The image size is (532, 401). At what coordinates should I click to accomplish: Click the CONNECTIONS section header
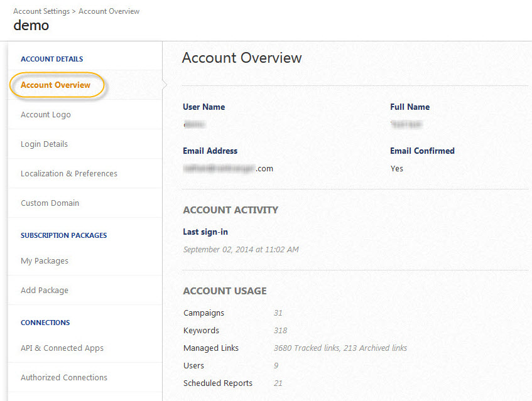point(45,323)
